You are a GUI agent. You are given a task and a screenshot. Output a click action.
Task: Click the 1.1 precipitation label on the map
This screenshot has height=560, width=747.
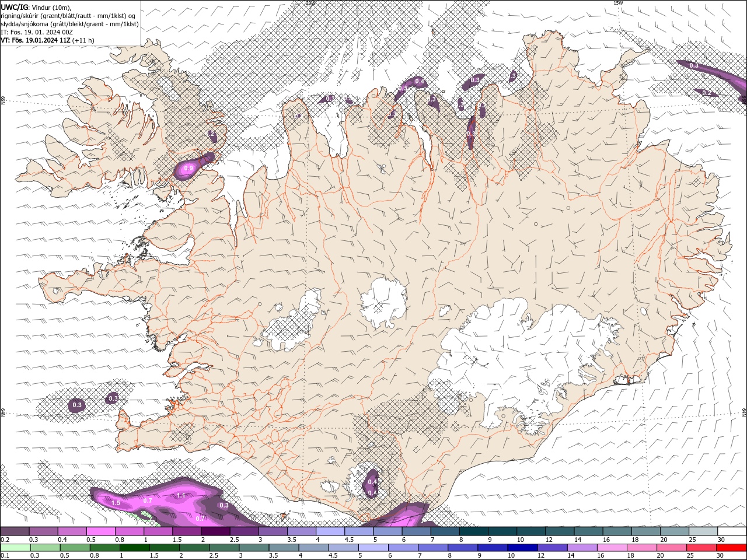click(x=181, y=495)
